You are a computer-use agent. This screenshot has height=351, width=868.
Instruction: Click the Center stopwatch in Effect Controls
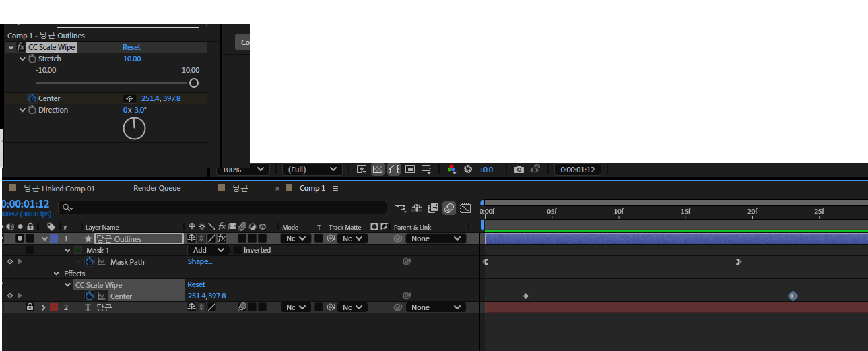(x=32, y=98)
